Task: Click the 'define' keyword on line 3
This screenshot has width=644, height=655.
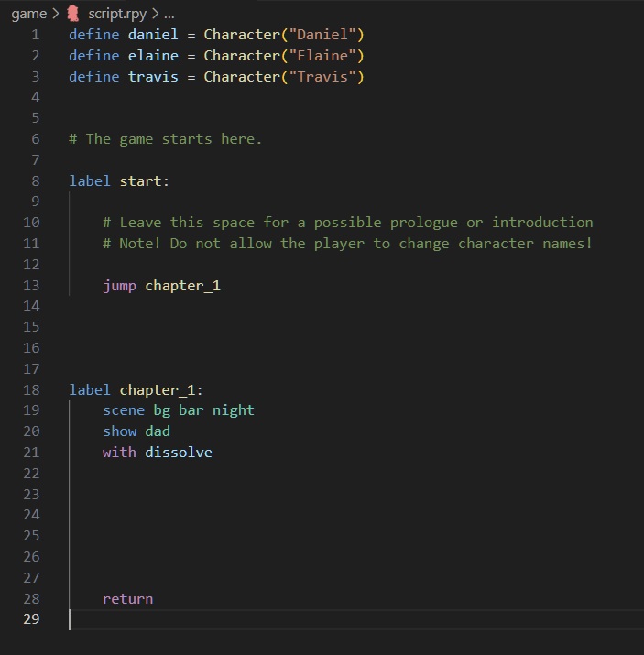Action: (94, 77)
